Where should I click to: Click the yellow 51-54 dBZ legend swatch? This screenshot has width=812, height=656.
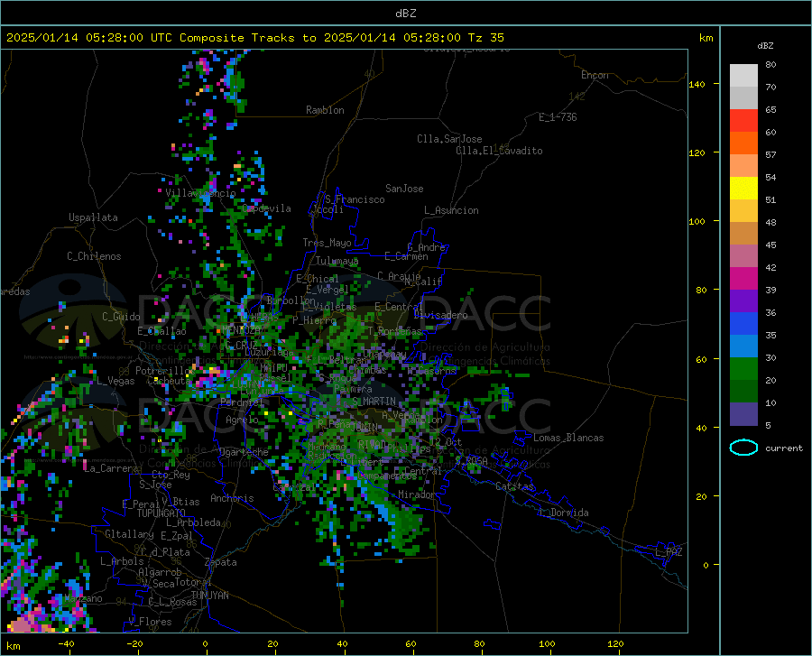pos(743,189)
